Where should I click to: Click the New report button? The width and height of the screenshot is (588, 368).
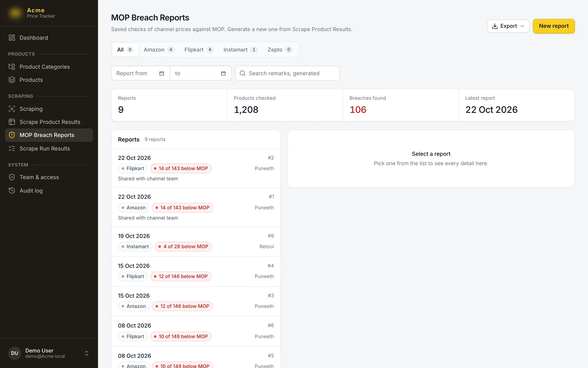[x=554, y=26]
